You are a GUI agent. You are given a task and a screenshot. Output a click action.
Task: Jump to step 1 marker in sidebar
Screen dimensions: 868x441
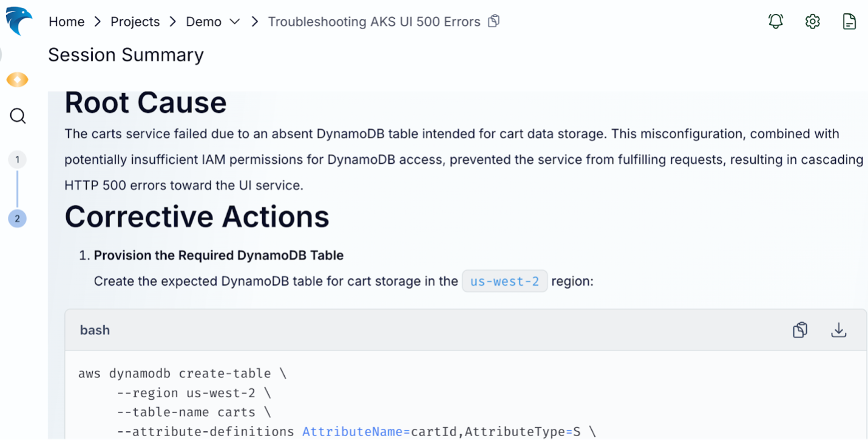(x=17, y=160)
